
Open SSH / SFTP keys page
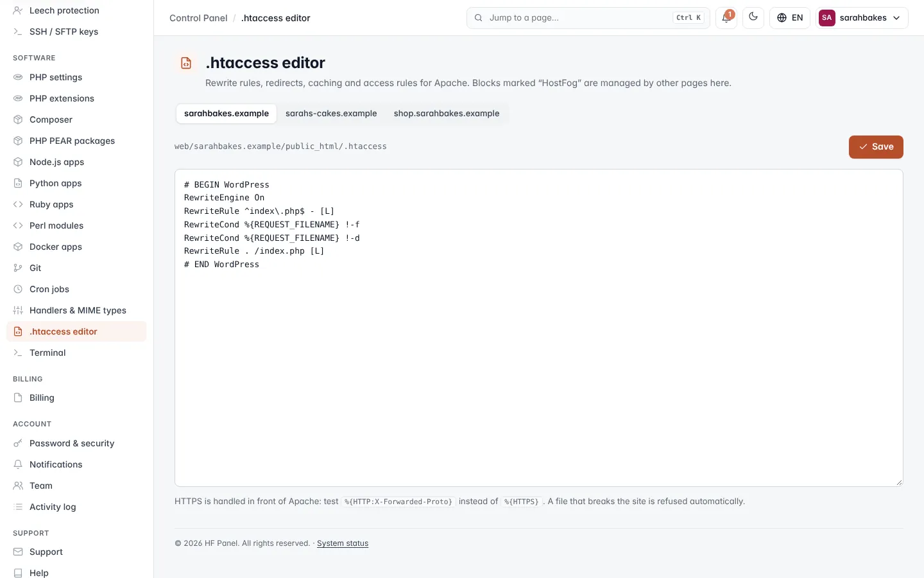[x=76, y=31]
